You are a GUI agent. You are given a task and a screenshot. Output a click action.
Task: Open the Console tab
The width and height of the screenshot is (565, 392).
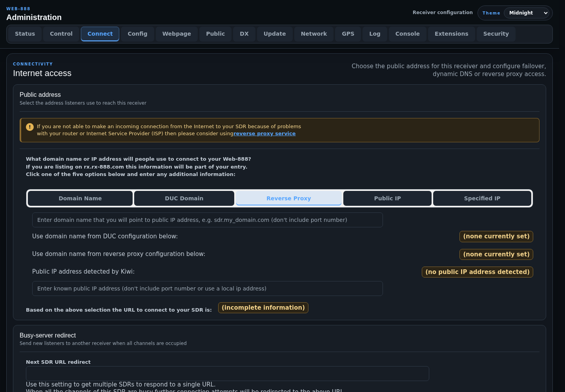408,34
